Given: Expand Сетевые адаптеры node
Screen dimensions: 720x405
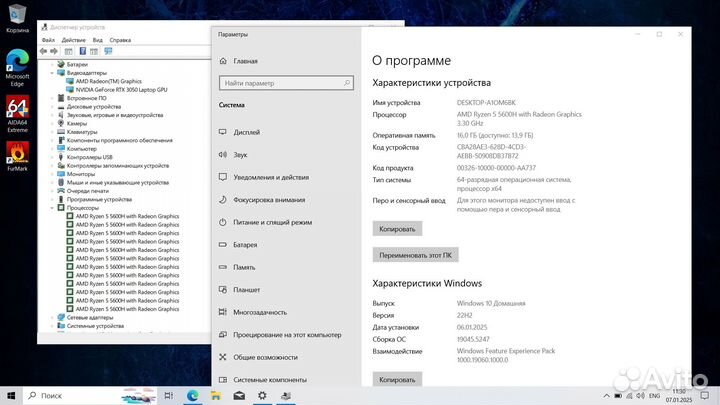Looking at the screenshot, I should tap(52, 317).
